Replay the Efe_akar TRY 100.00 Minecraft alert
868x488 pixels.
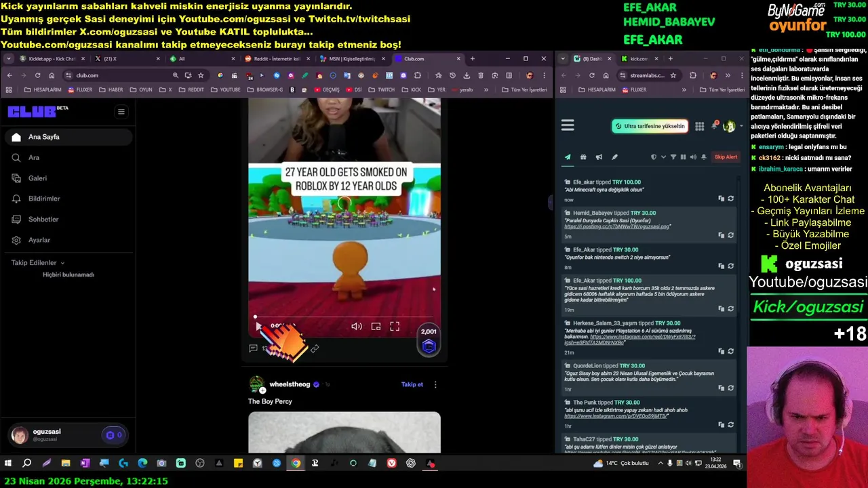click(730, 199)
